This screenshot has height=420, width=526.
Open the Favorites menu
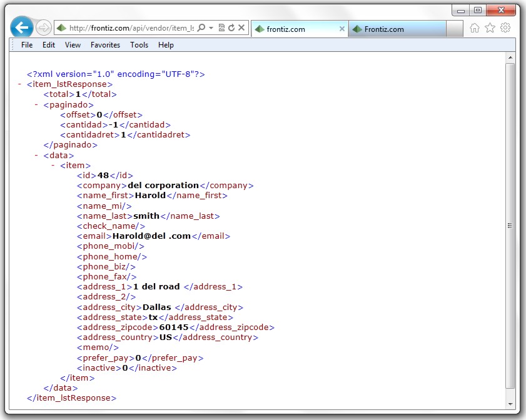(x=105, y=44)
